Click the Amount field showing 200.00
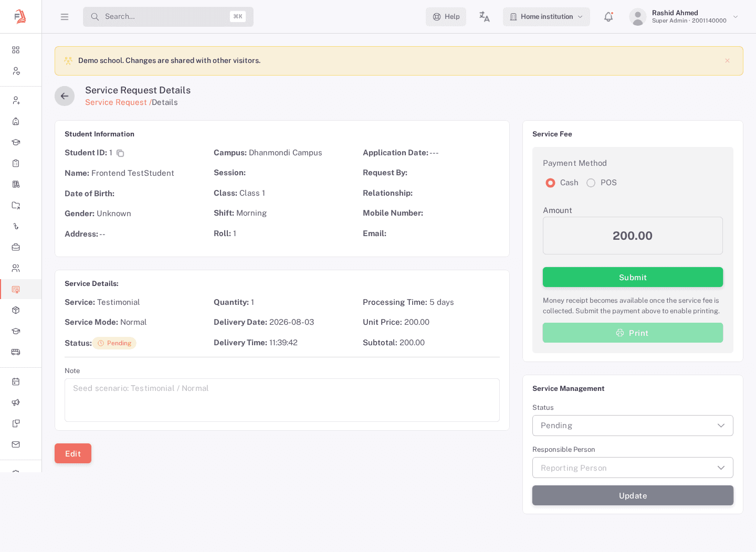This screenshot has width=756, height=552. 633,236
